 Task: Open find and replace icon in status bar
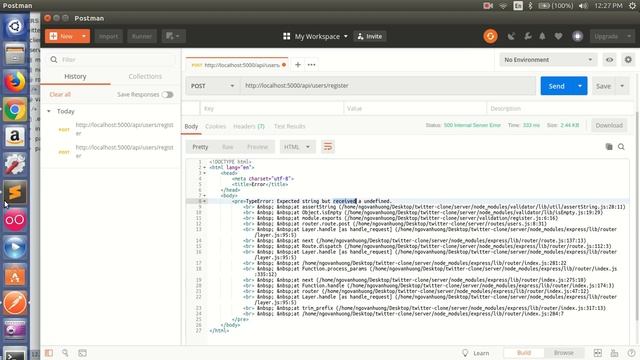(65, 353)
